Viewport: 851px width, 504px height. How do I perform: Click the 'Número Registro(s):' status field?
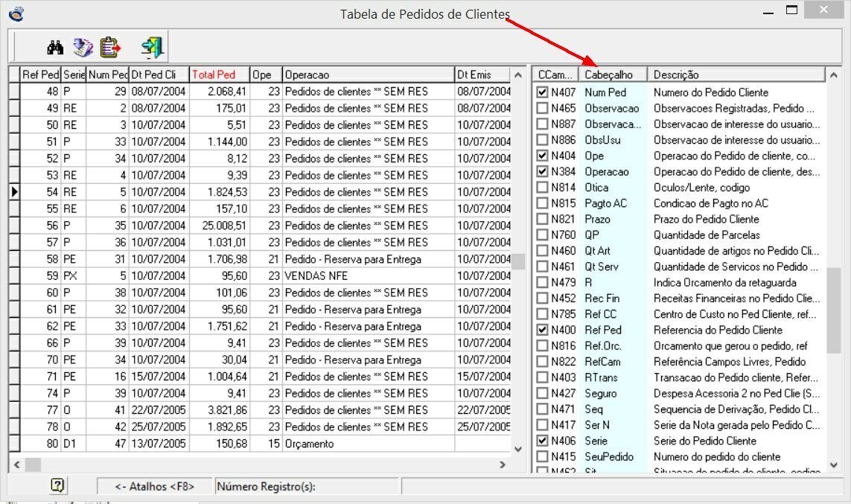click(x=307, y=486)
